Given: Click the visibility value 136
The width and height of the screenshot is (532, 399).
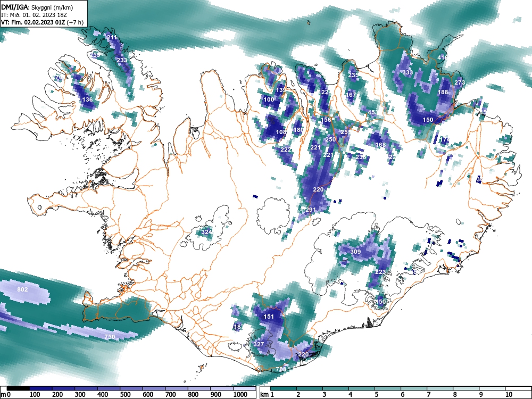Looking at the screenshot, I should click(x=88, y=99).
